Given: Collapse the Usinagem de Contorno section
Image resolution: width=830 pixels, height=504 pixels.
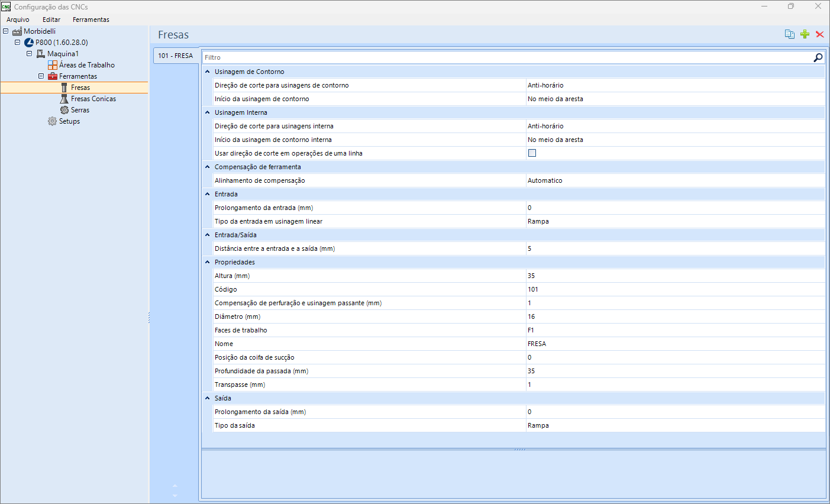Looking at the screenshot, I should click(208, 72).
